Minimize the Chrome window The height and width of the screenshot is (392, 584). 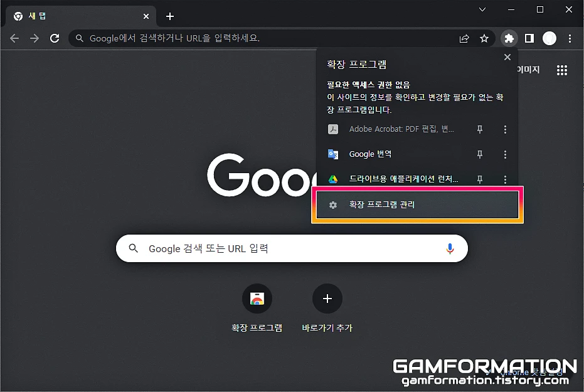[x=511, y=9]
